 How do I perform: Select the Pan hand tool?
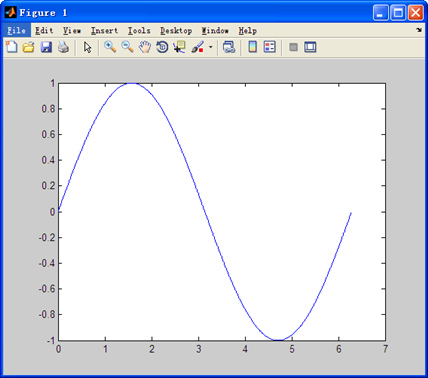coord(145,47)
